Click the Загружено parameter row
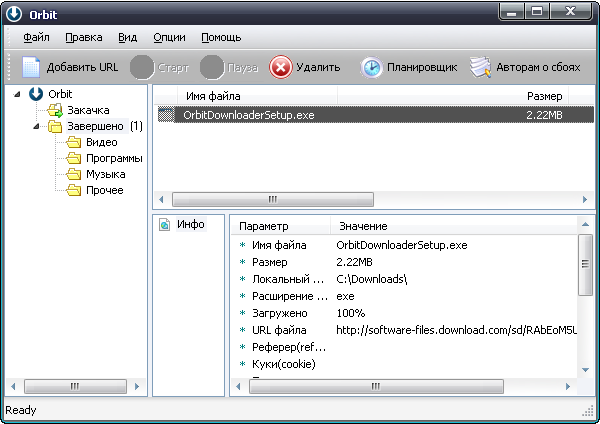600x424 pixels. (405, 313)
